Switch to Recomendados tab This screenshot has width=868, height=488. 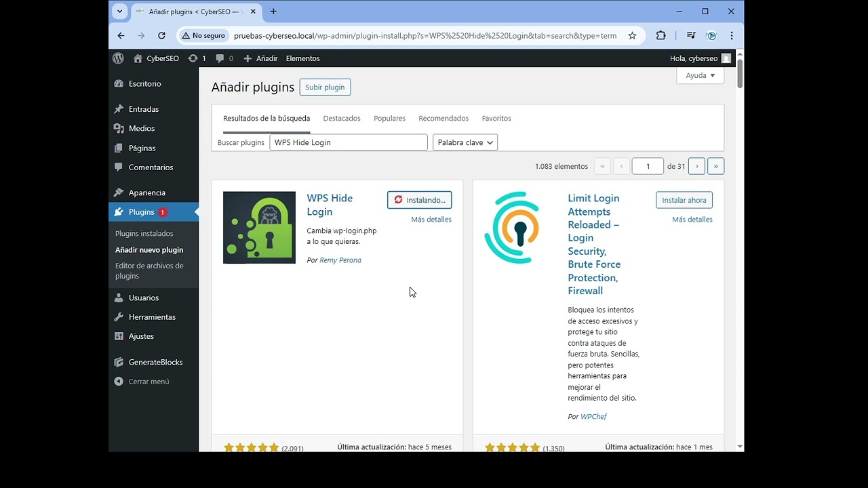[x=443, y=118]
